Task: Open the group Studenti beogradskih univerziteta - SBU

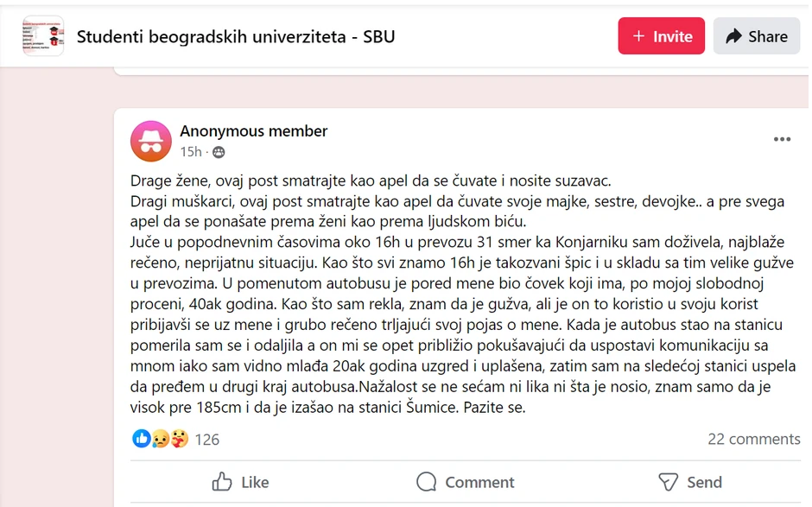Action: coord(236,36)
